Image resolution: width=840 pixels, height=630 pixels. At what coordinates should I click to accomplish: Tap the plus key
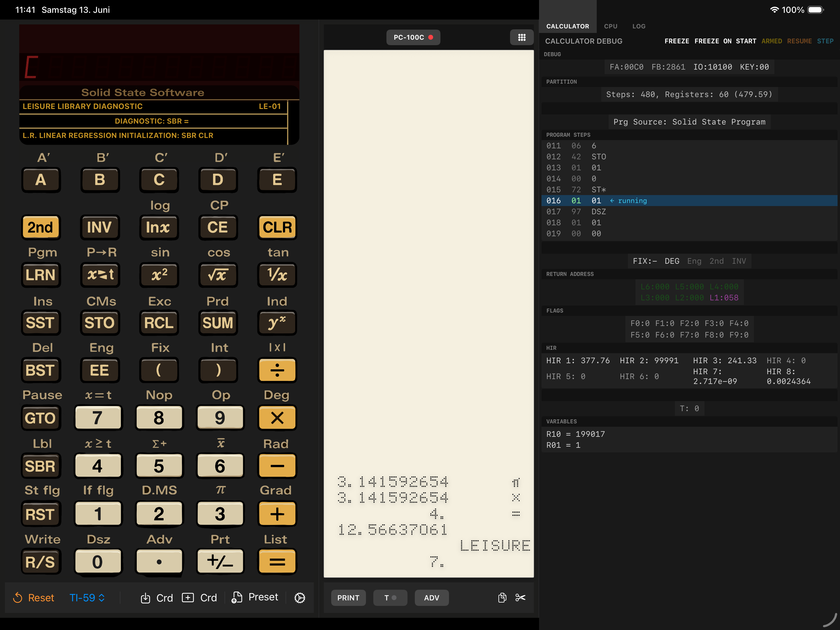[277, 514]
